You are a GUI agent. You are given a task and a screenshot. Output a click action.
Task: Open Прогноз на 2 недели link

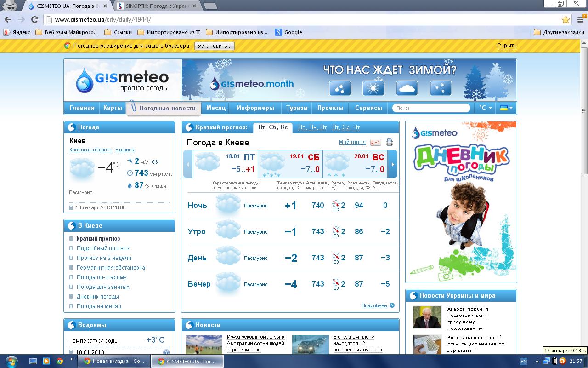pos(104,258)
